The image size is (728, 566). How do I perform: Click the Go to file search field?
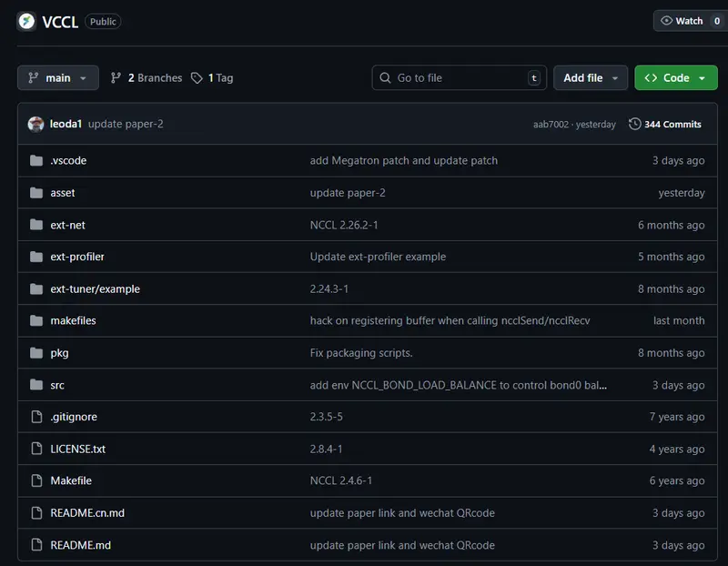click(460, 78)
